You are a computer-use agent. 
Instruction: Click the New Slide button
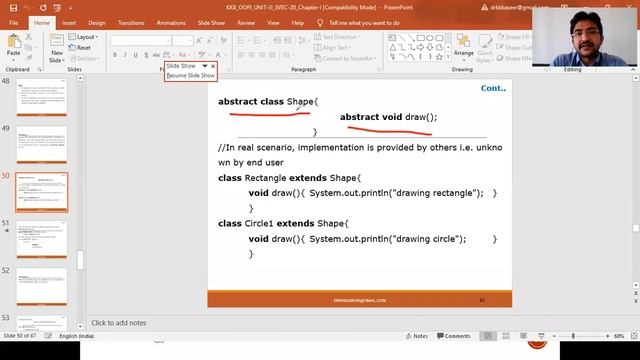click(57, 48)
